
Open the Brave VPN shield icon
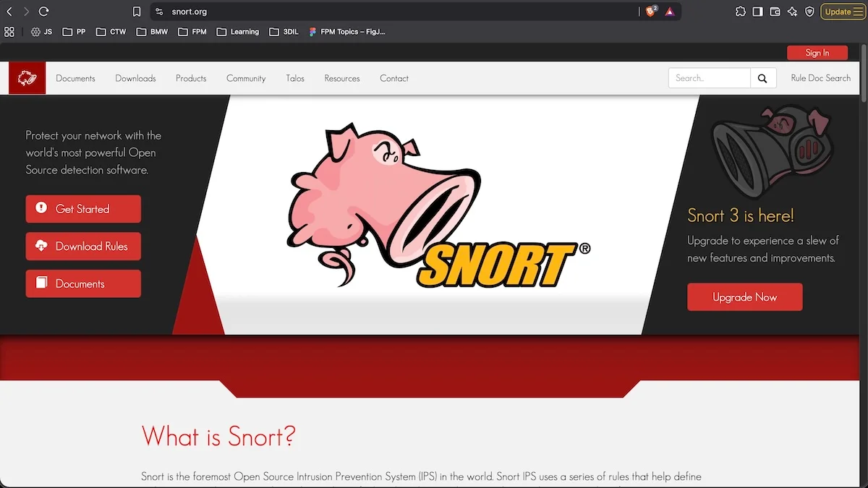[x=809, y=12]
